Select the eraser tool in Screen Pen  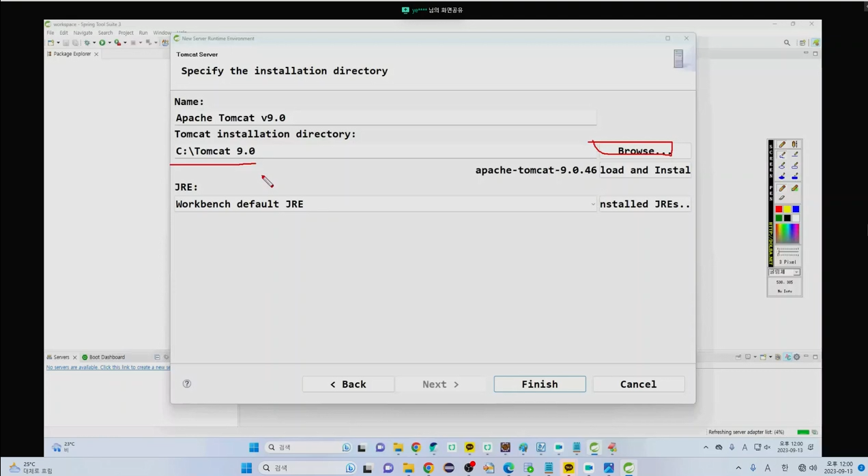[782, 198]
